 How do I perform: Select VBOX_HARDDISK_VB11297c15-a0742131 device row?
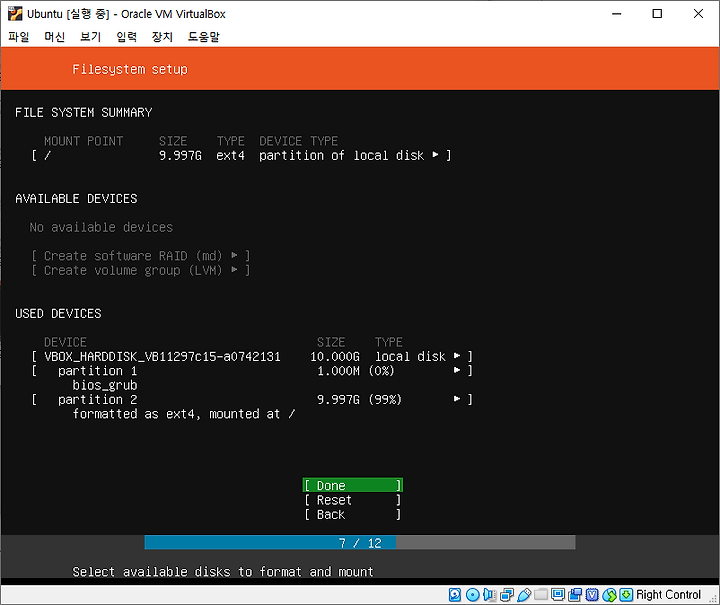(x=252, y=356)
